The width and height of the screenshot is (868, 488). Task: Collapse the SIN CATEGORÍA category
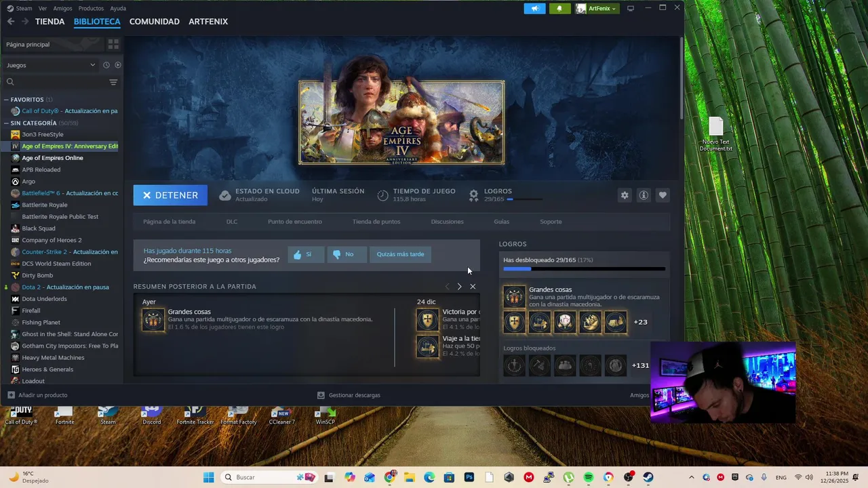coord(7,123)
